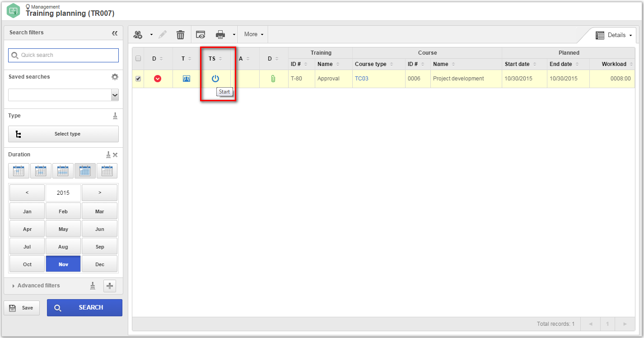Click the pencil edit icon
Viewport: 644px width, 338px height.
[163, 34]
